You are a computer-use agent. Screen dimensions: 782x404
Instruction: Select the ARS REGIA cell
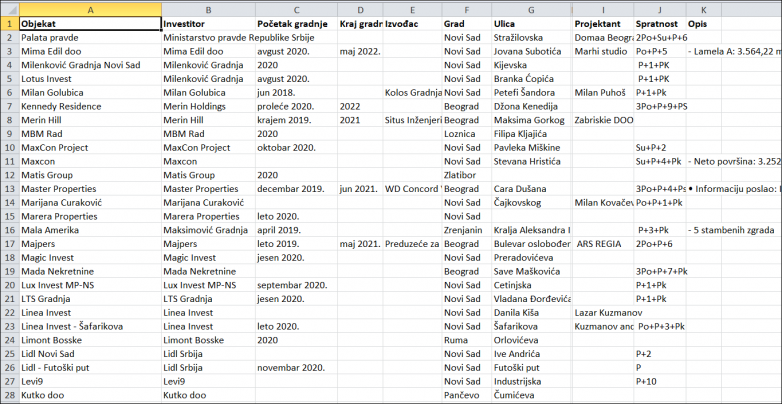[602, 243]
